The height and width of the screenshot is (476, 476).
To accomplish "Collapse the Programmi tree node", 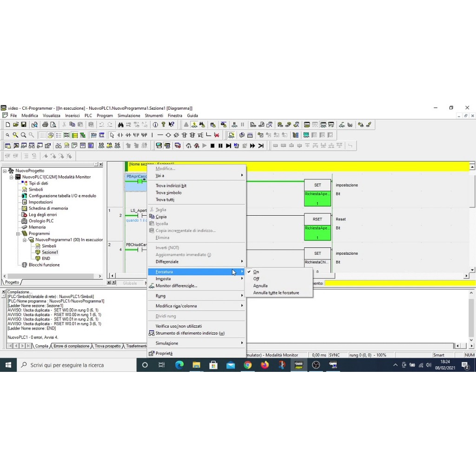I will (x=18, y=234).
